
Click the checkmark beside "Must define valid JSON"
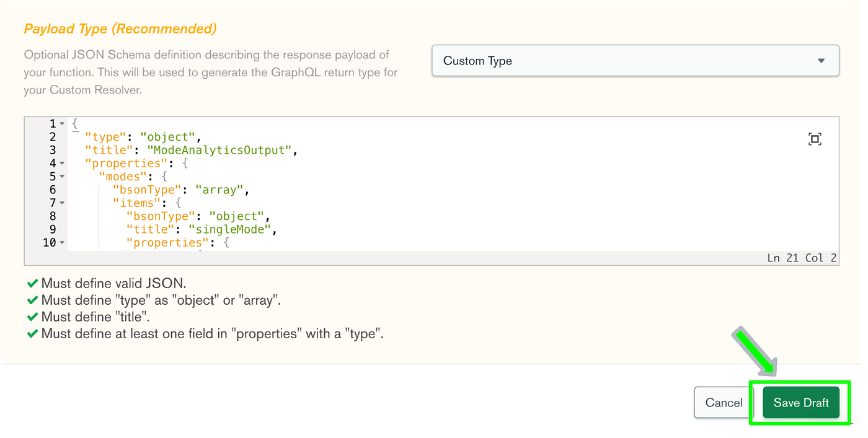coord(32,284)
